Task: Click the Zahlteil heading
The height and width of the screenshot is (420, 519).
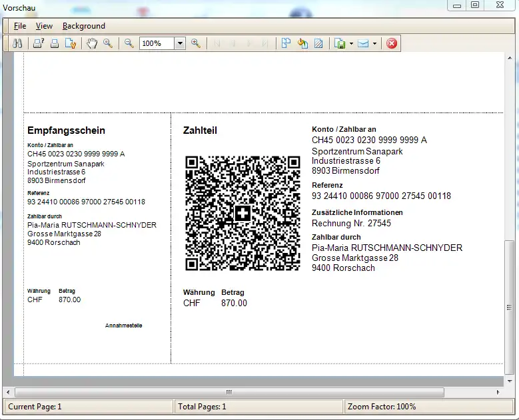Action: pos(200,130)
